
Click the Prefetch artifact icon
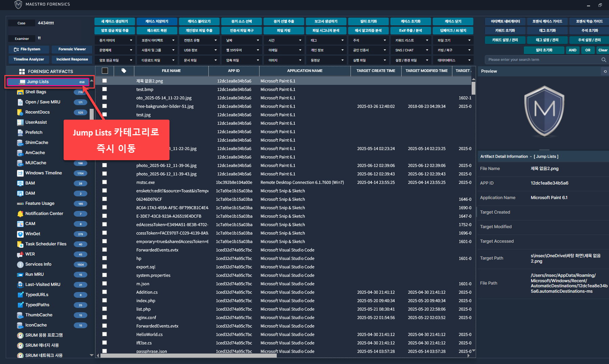[x=20, y=132]
